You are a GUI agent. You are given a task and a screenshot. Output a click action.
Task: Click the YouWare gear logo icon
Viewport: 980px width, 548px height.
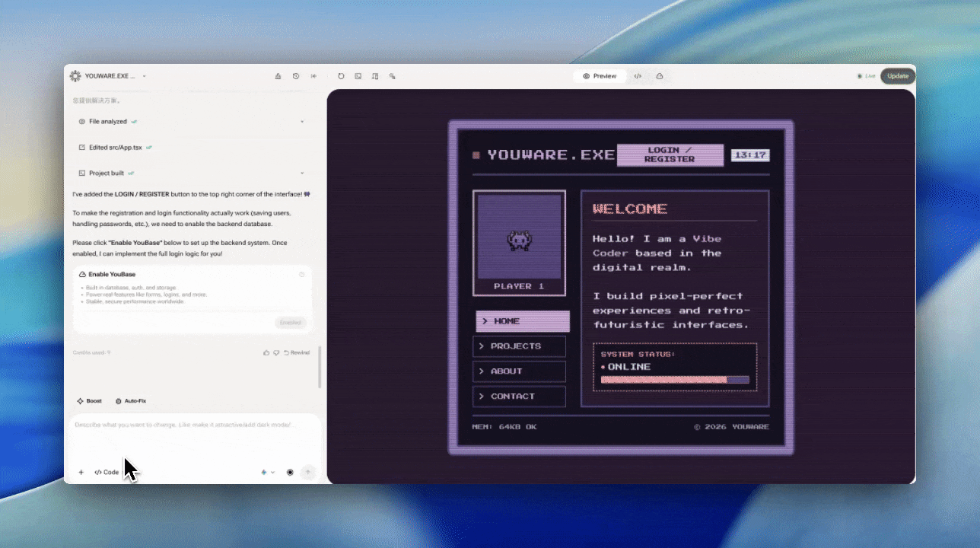75,76
